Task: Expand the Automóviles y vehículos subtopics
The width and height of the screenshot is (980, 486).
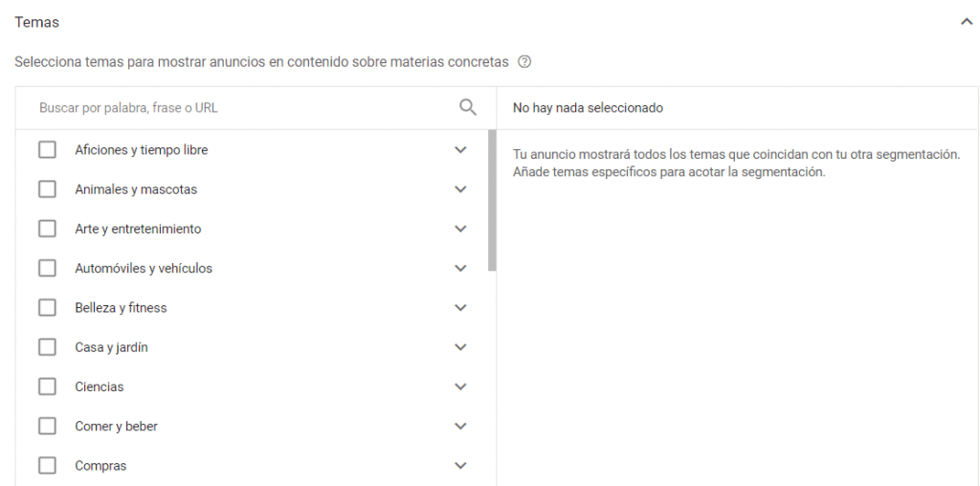Action: [x=460, y=268]
